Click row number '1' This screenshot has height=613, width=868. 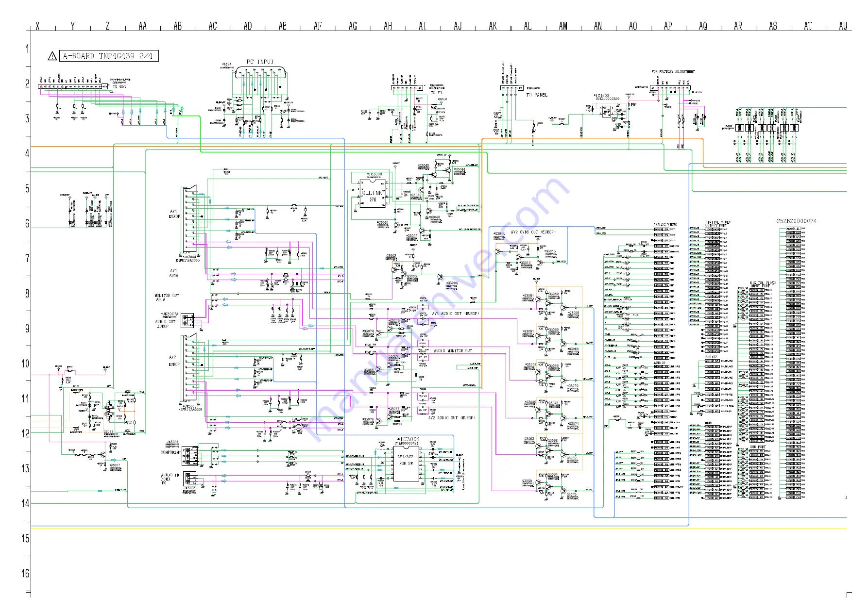pos(27,49)
